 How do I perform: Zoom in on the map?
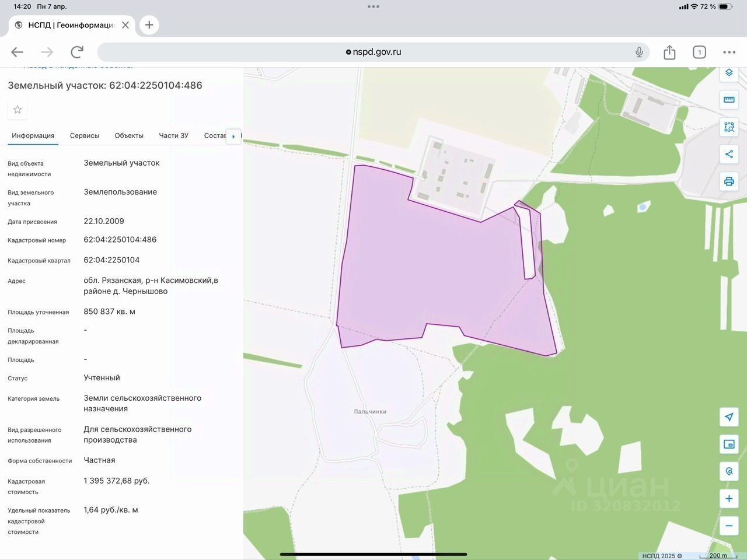(729, 499)
